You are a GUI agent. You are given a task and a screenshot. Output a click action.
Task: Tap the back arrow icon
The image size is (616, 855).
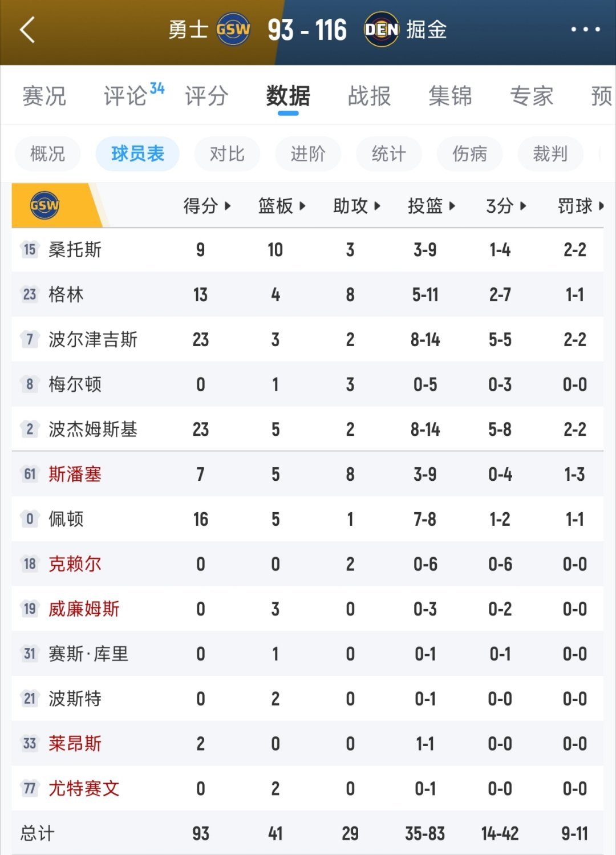click(27, 30)
